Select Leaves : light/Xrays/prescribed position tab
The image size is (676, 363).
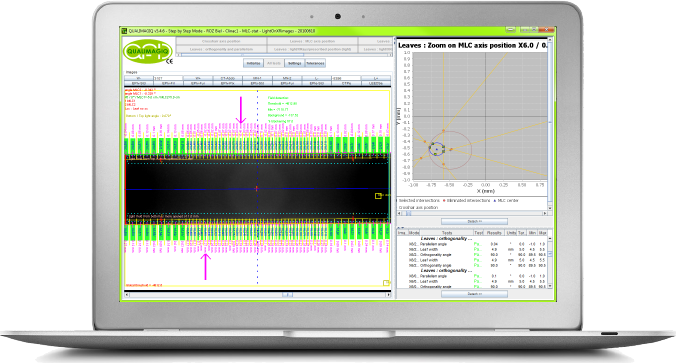[x=312, y=49]
